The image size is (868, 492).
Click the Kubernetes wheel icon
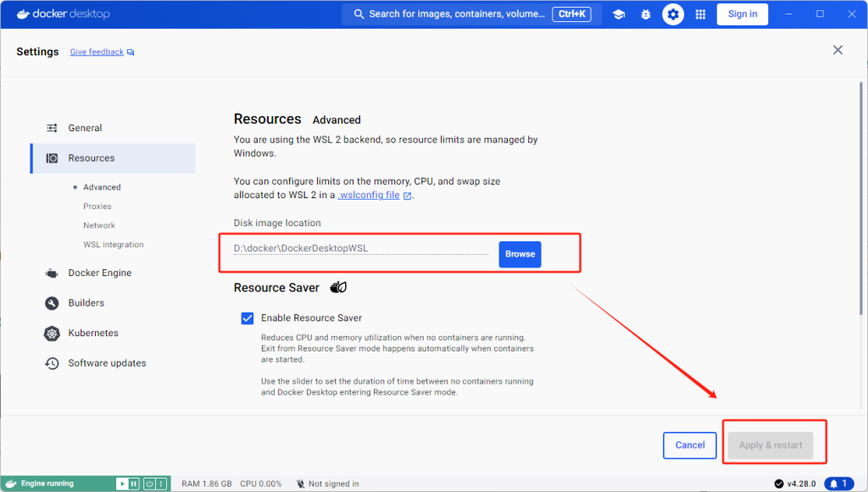pyautogui.click(x=52, y=334)
